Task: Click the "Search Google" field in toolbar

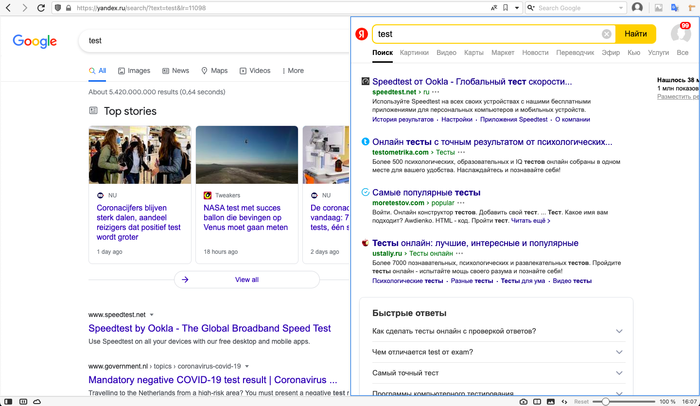Action: (578, 7)
